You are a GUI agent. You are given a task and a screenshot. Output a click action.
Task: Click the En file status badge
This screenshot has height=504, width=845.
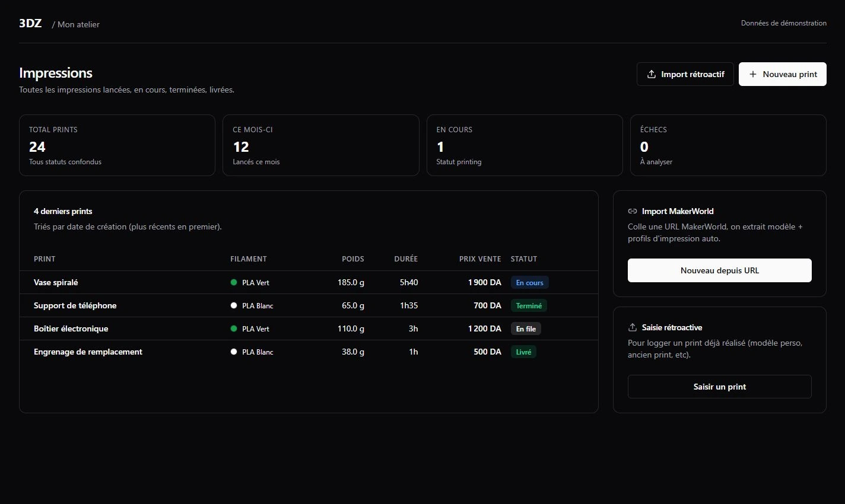click(x=526, y=329)
